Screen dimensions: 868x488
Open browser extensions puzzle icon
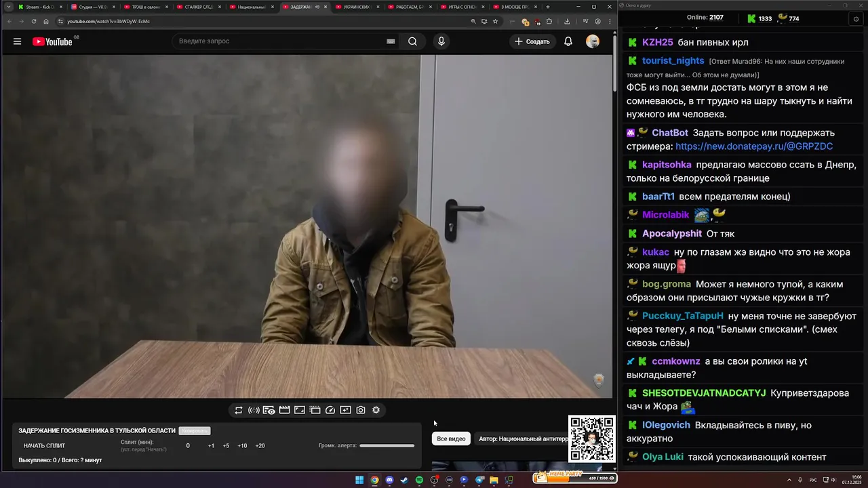[549, 21]
